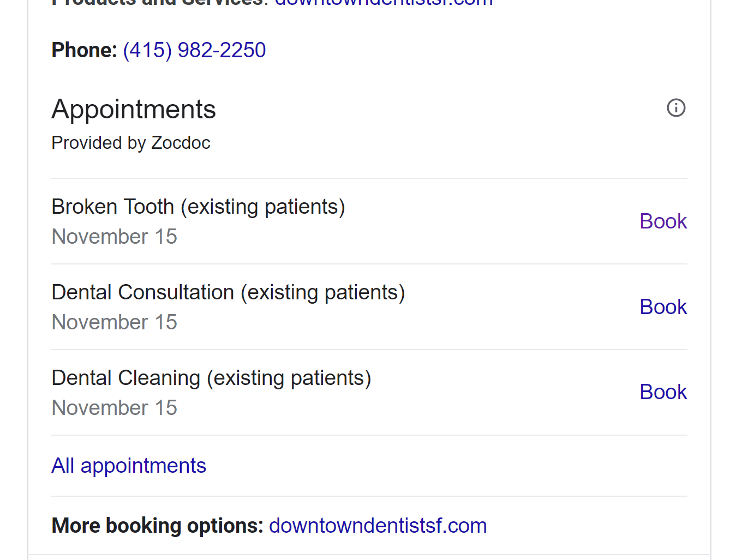Open the All appointments link
736x560 pixels.
(x=129, y=466)
